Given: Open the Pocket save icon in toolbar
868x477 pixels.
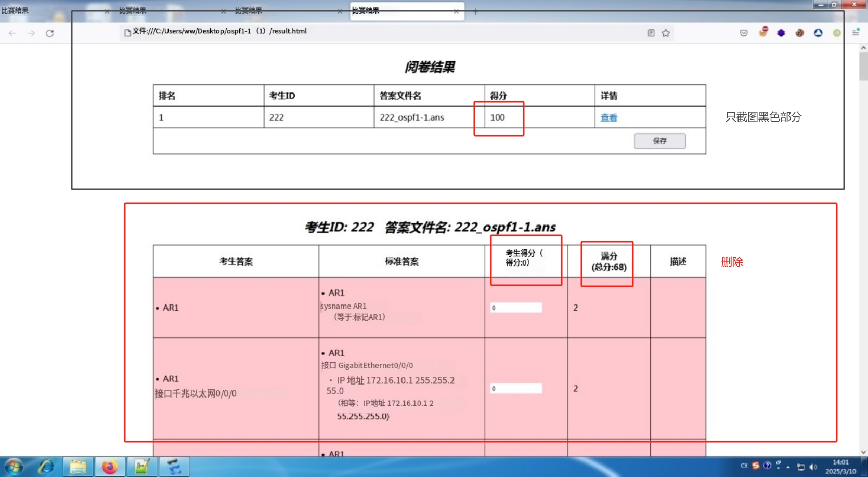Looking at the screenshot, I should coord(744,33).
